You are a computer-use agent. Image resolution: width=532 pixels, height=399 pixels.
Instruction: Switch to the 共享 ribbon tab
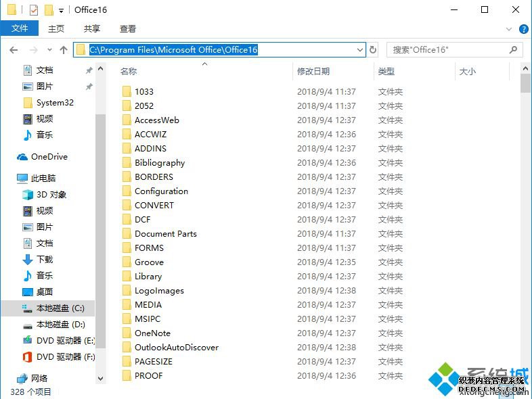(92, 28)
